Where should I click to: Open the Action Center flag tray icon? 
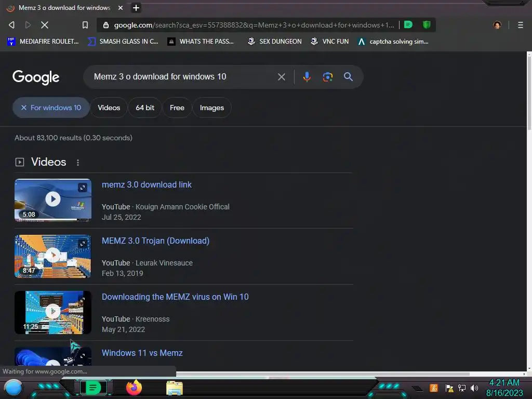449,388
